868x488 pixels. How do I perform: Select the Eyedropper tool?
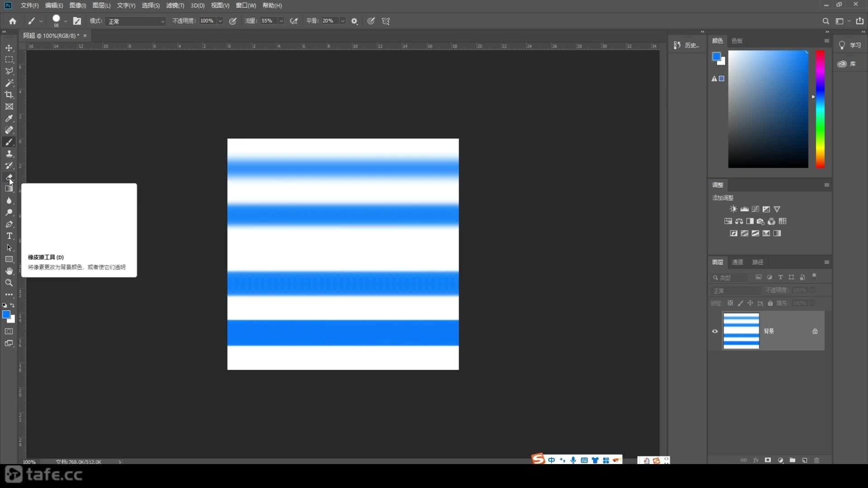[x=9, y=118]
